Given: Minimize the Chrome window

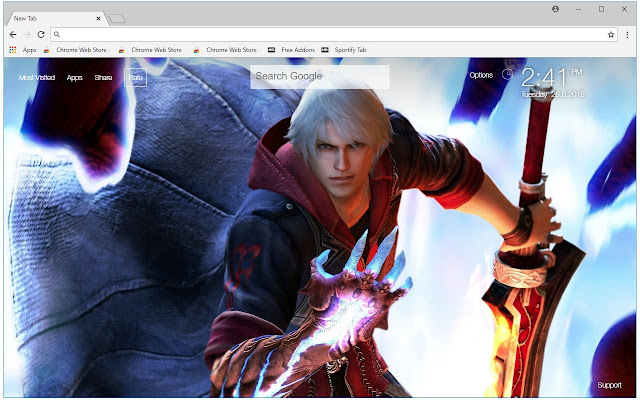Looking at the screenshot, I should (x=578, y=9).
